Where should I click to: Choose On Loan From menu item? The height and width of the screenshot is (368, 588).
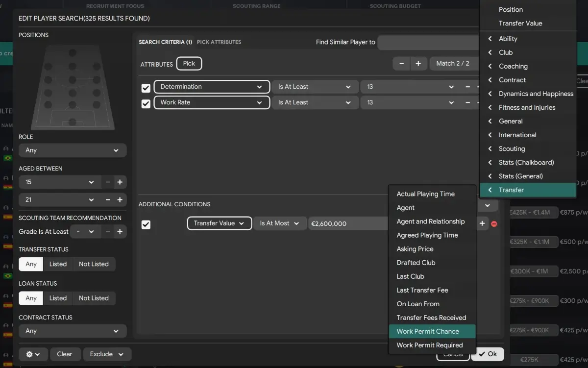pos(432,304)
